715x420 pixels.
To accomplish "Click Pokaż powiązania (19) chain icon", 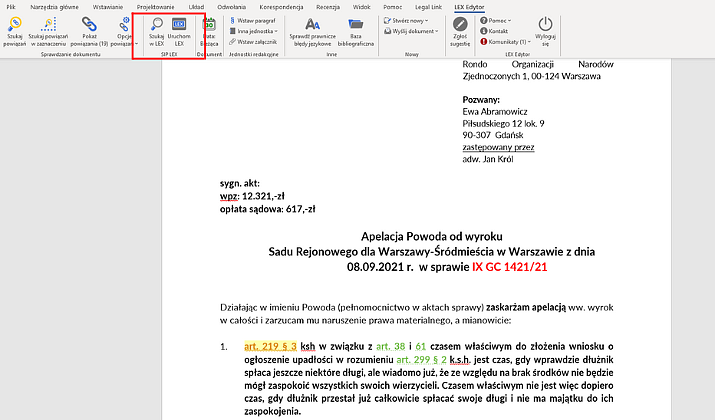I will pos(89,24).
